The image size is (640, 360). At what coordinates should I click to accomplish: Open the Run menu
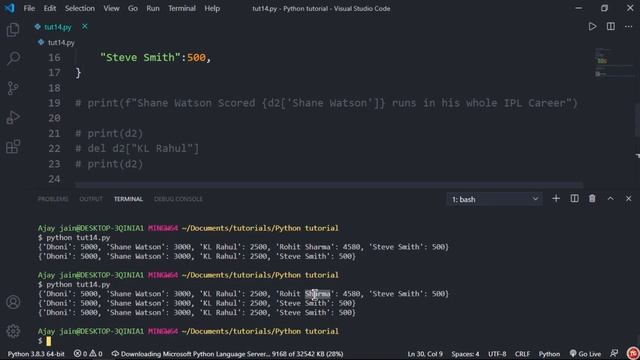coord(153,8)
